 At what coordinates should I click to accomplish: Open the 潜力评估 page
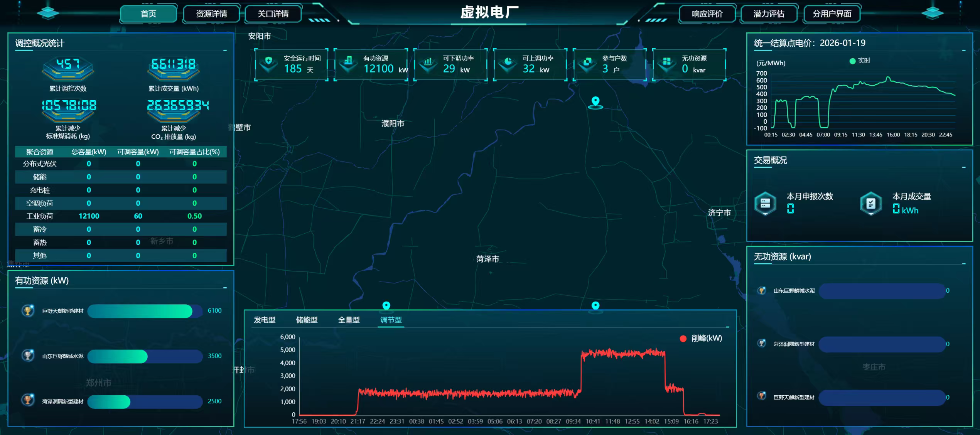point(769,14)
